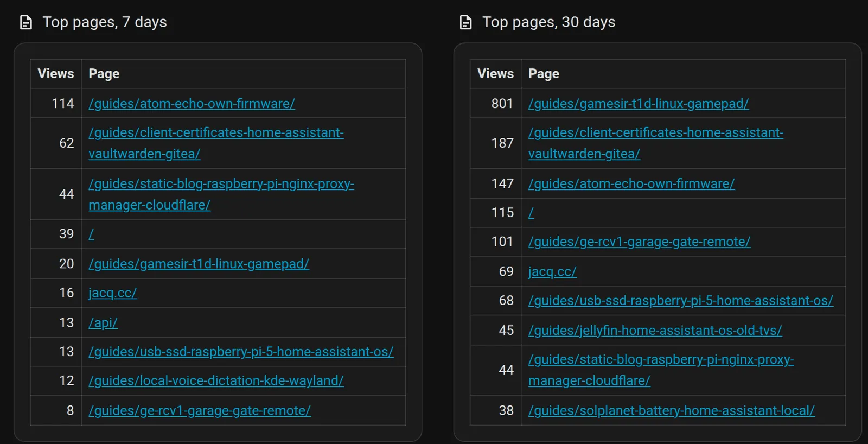Open static-blog-raspberry-pi link in 30 days table
The image size is (868, 444).
pos(661,370)
